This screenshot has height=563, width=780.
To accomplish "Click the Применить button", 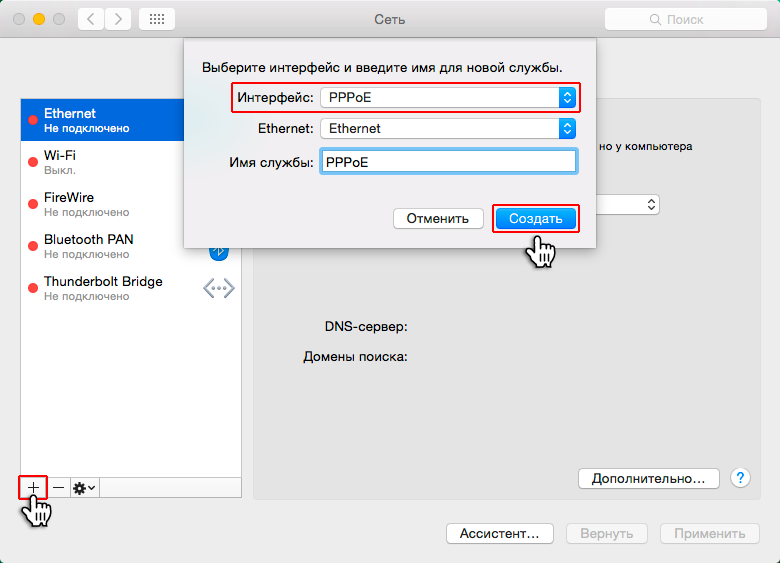I will click(710, 534).
